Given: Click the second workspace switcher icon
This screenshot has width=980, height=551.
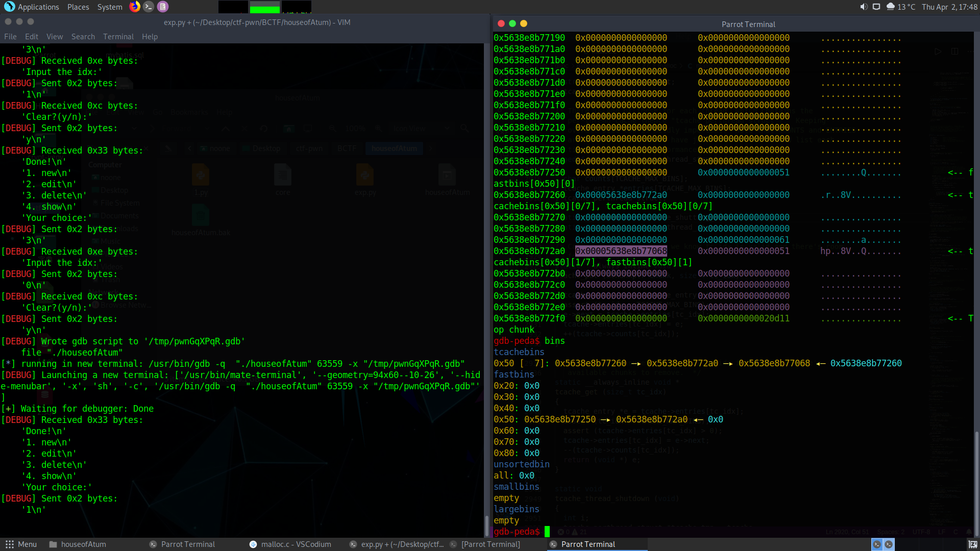Looking at the screenshot, I should [x=889, y=544].
